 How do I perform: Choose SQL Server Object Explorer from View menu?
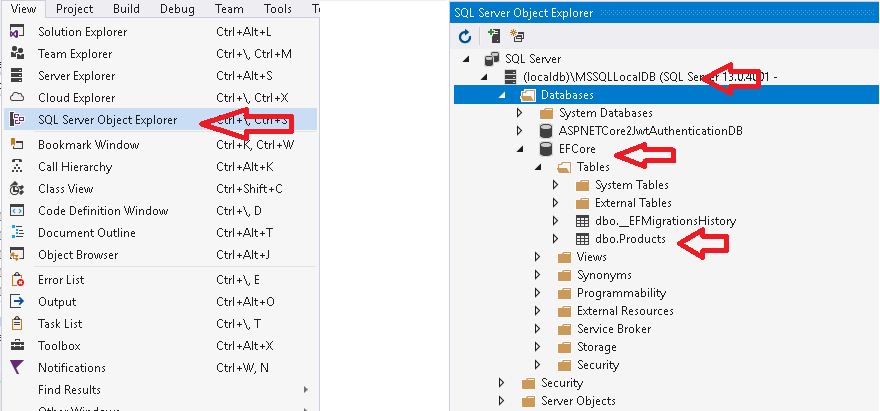[x=161, y=120]
